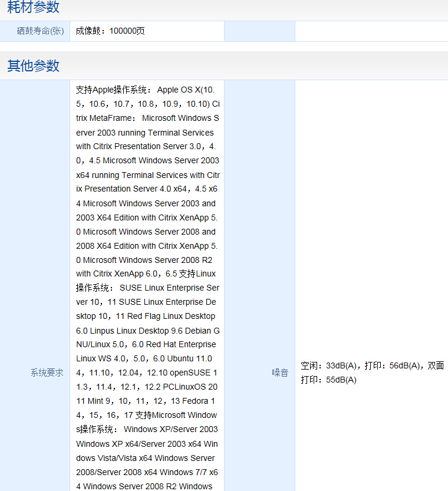Click the line 'erver 2003 running Terminal Services'

click(x=145, y=133)
